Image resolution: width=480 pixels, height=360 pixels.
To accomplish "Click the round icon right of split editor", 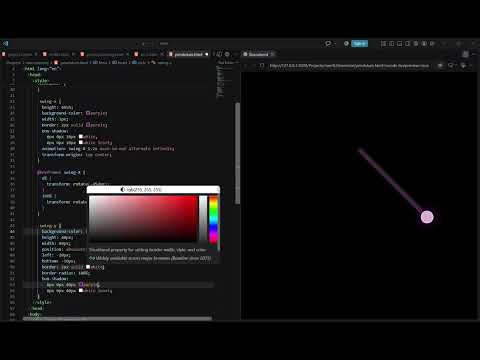I will coord(227,54).
